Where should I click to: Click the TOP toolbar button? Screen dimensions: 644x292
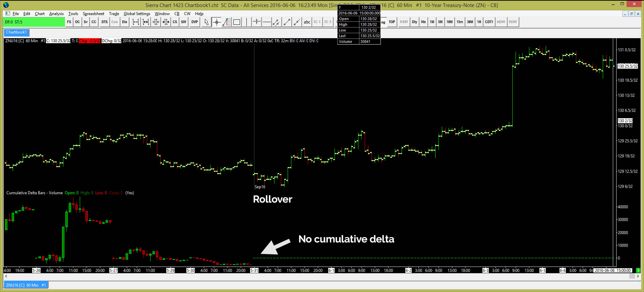392,22
